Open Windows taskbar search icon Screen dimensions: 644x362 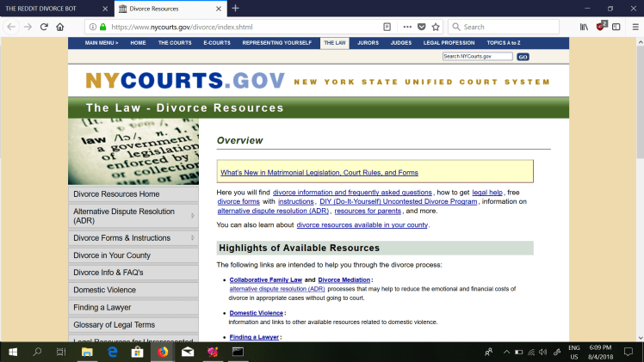tap(37, 352)
